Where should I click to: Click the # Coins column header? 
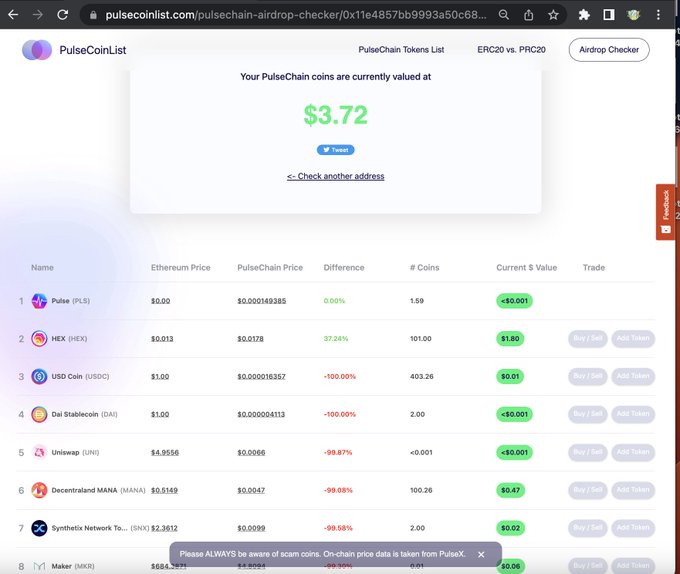pyautogui.click(x=425, y=267)
